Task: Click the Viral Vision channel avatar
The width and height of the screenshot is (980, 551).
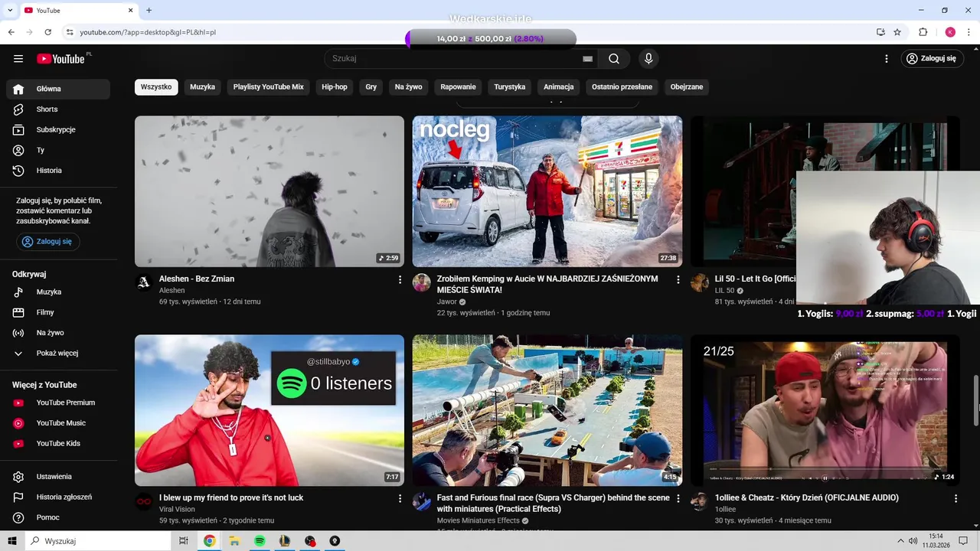Action: coord(144,501)
